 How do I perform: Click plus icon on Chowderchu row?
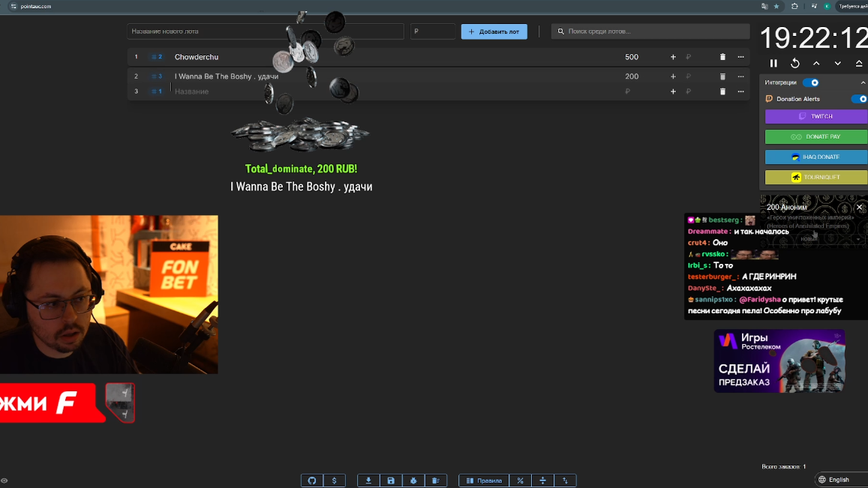coord(673,57)
